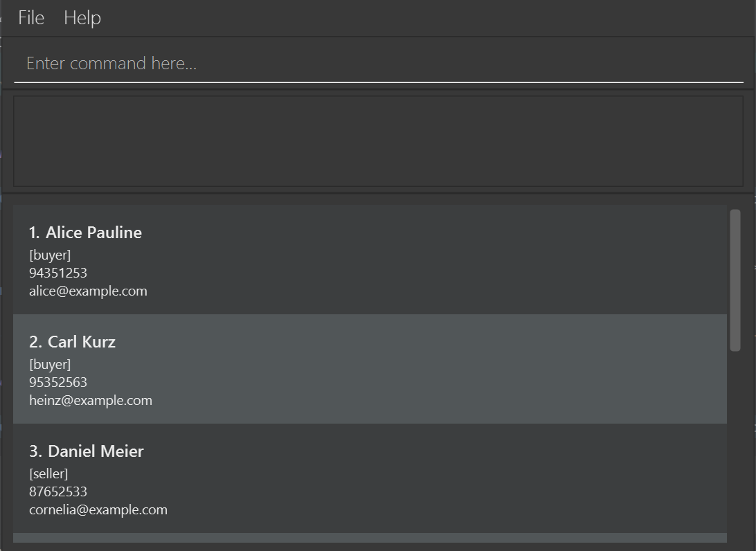Click the vertical scrollbar thumb
The image size is (756, 551).
click(x=735, y=280)
